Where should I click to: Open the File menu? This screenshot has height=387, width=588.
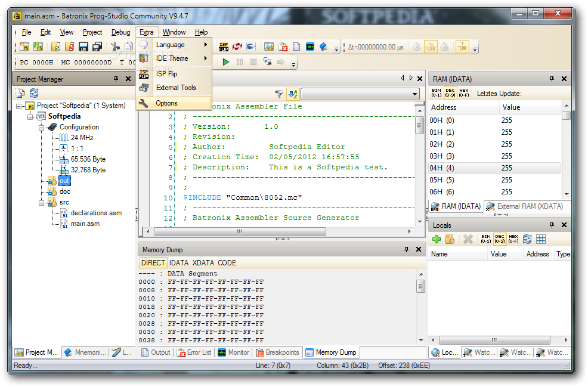26,32
